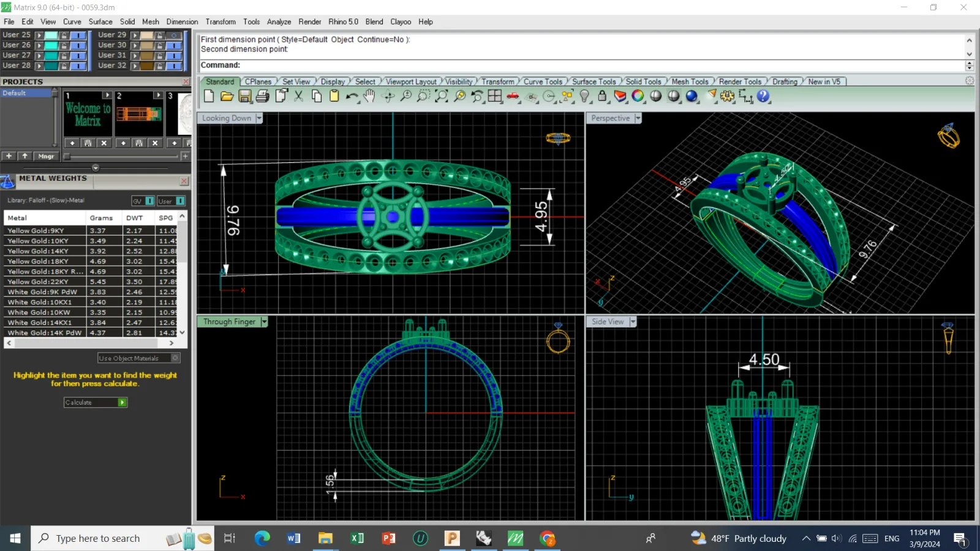Viewport: 980px width, 551px height.
Task: Click the padlock lock-objects icon in toolbar
Action: tap(602, 96)
